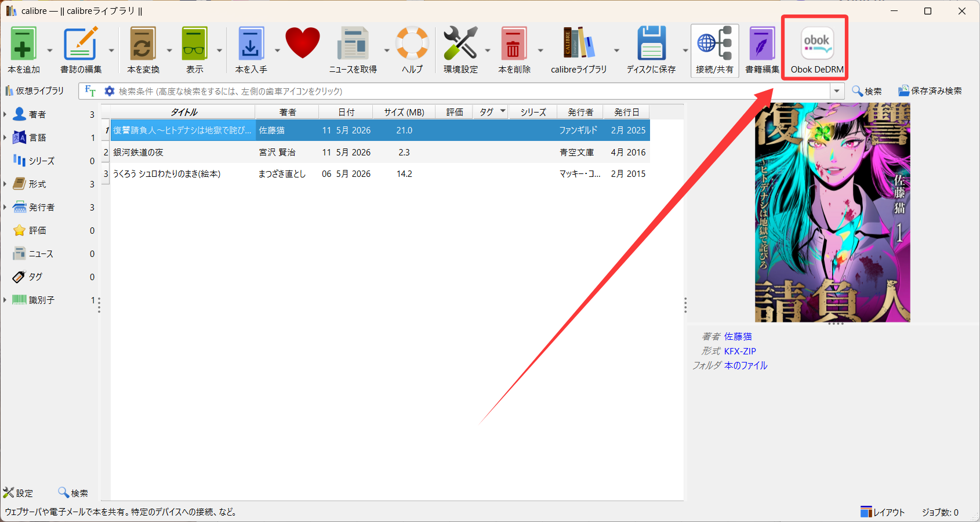Open dropdown arrow next to 本を入手
980x522 pixels.
click(x=277, y=50)
